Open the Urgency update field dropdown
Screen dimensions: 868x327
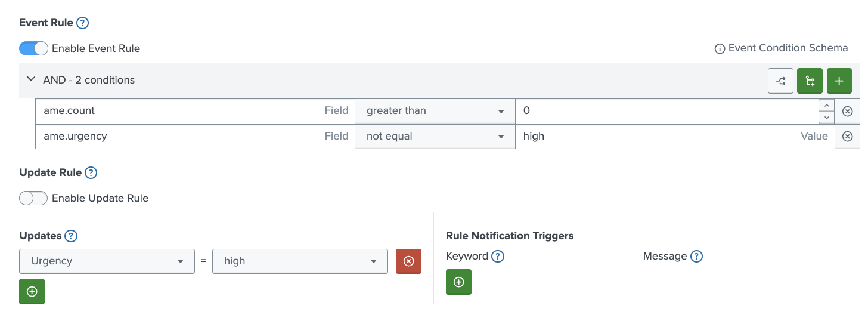107,261
